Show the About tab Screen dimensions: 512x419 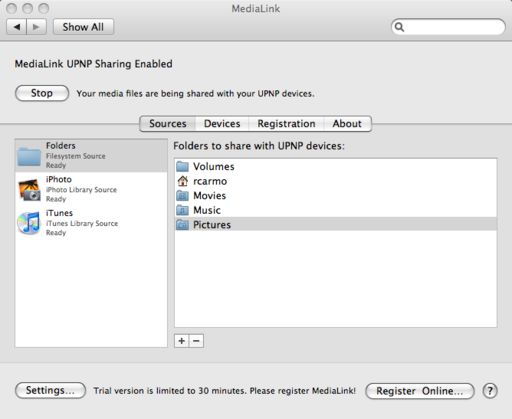(347, 124)
